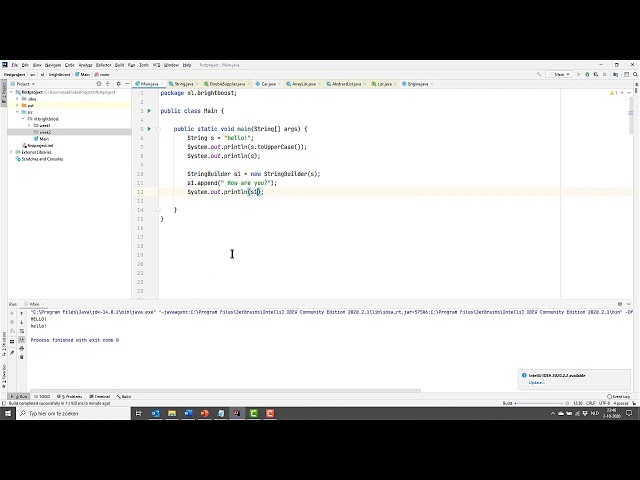Open File Explorer from Windows taskbar
Screen dimensions: 640x480
(x=172, y=413)
